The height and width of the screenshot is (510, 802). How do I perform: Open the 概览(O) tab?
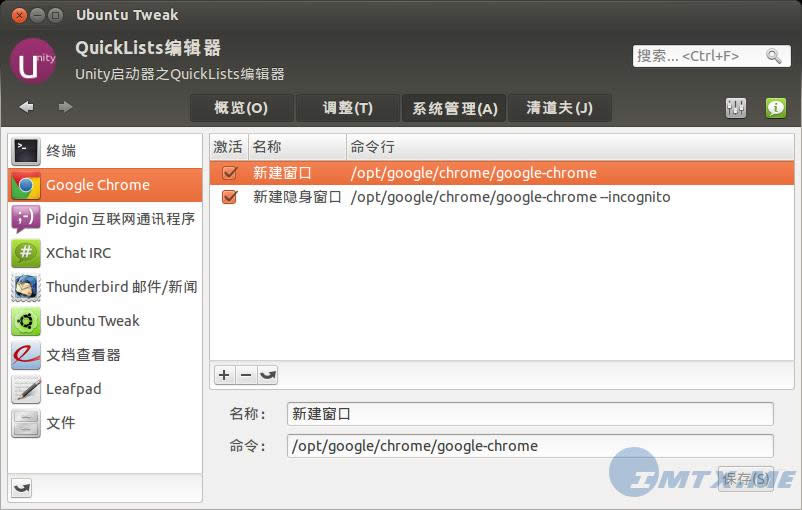[x=241, y=108]
